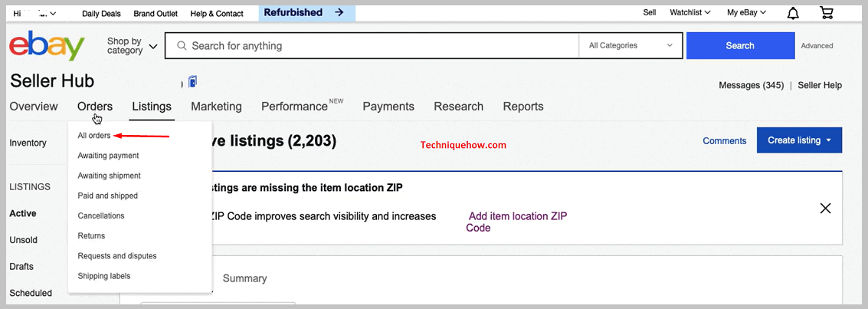Click the Daily Deals link
868x309 pixels.
point(101,13)
